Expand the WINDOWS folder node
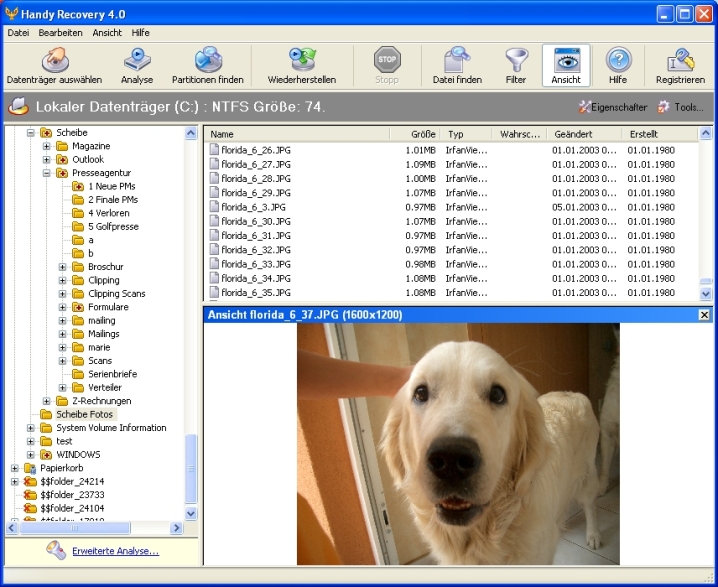The height and width of the screenshot is (587, 718). 31,455
